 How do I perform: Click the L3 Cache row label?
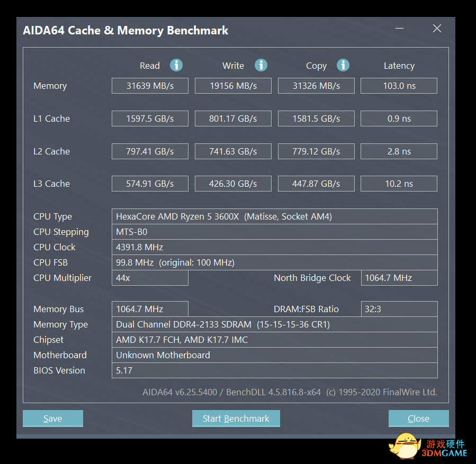click(51, 184)
